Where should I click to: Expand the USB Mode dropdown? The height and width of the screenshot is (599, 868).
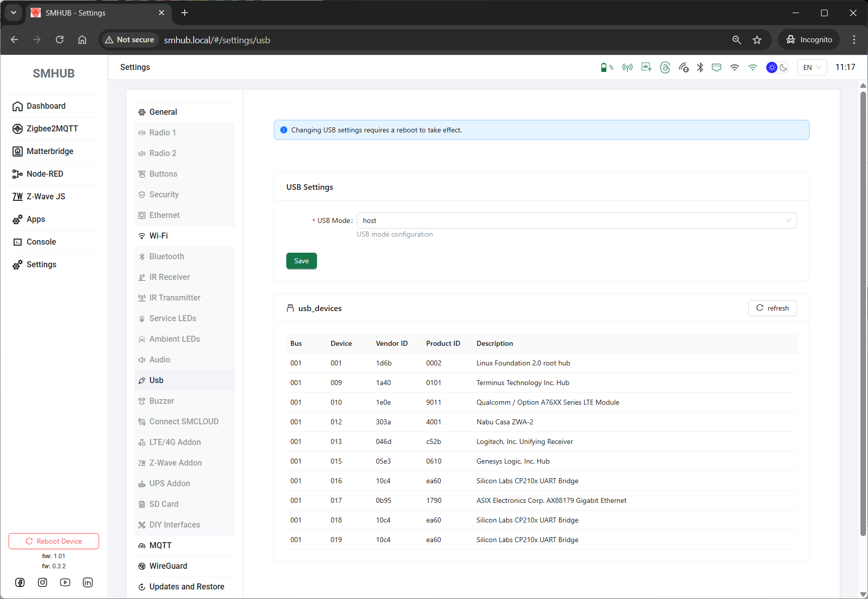coord(576,220)
